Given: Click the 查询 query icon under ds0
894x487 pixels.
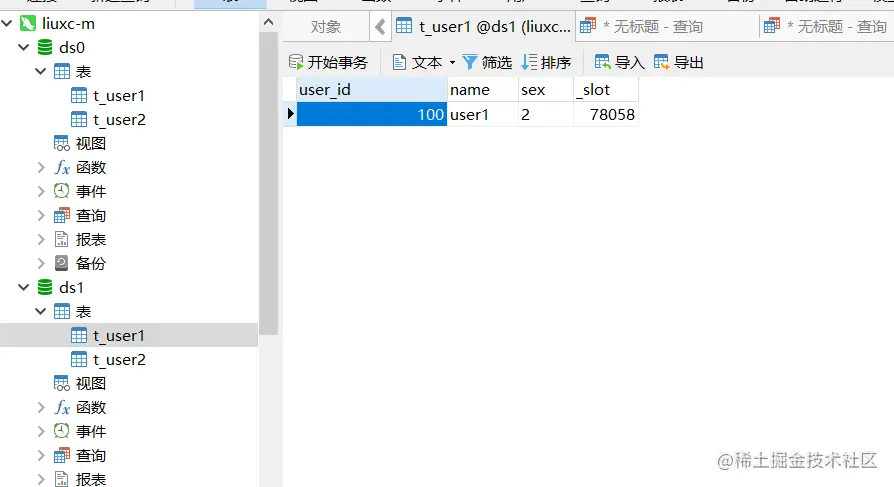Looking at the screenshot, I should click(x=62, y=216).
